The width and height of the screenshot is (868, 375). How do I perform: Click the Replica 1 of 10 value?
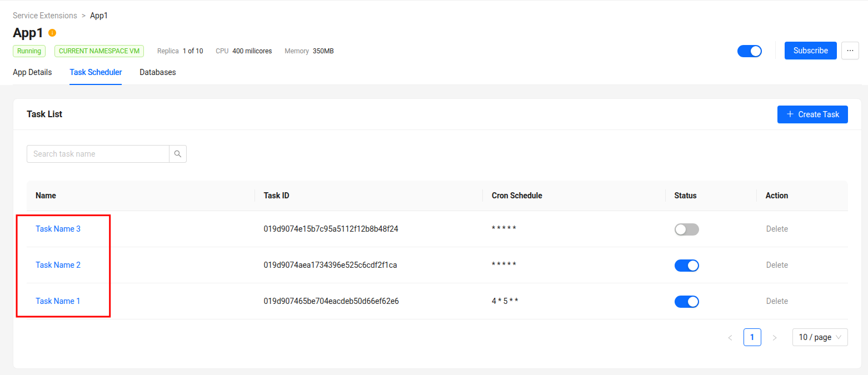click(x=193, y=51)
